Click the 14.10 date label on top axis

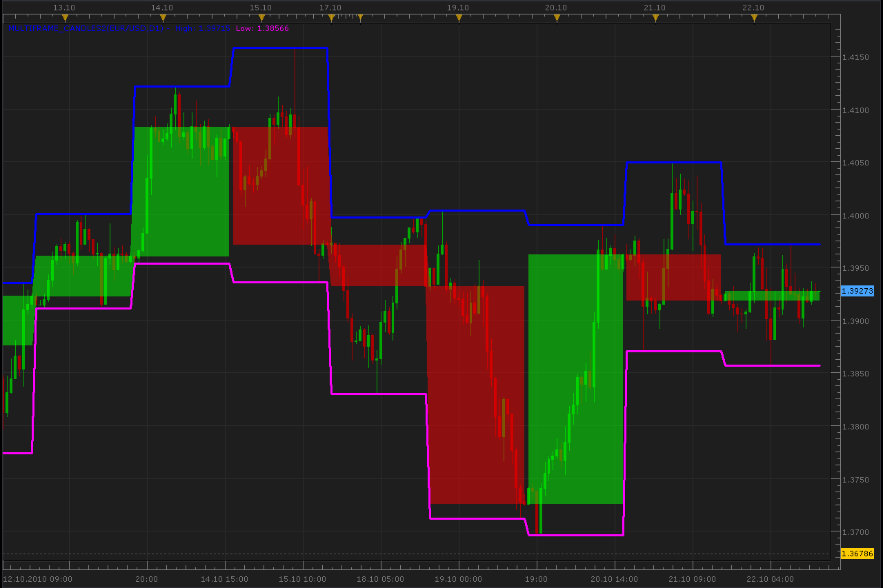coord(162,8)
